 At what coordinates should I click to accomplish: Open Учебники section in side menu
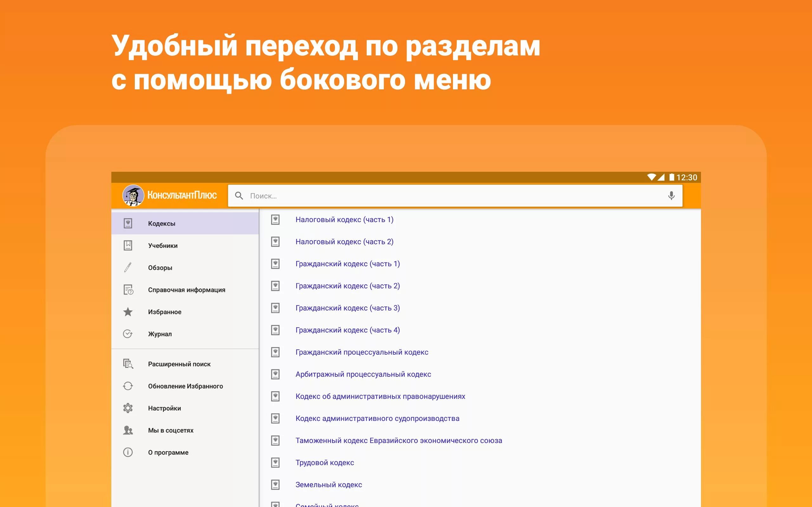point(163,246)
